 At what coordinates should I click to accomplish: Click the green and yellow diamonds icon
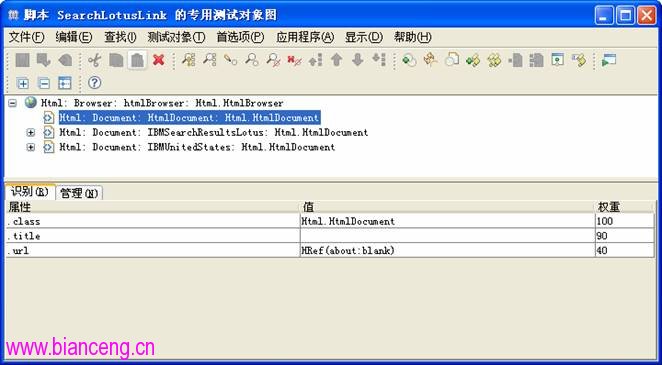(x=473, y=60)
